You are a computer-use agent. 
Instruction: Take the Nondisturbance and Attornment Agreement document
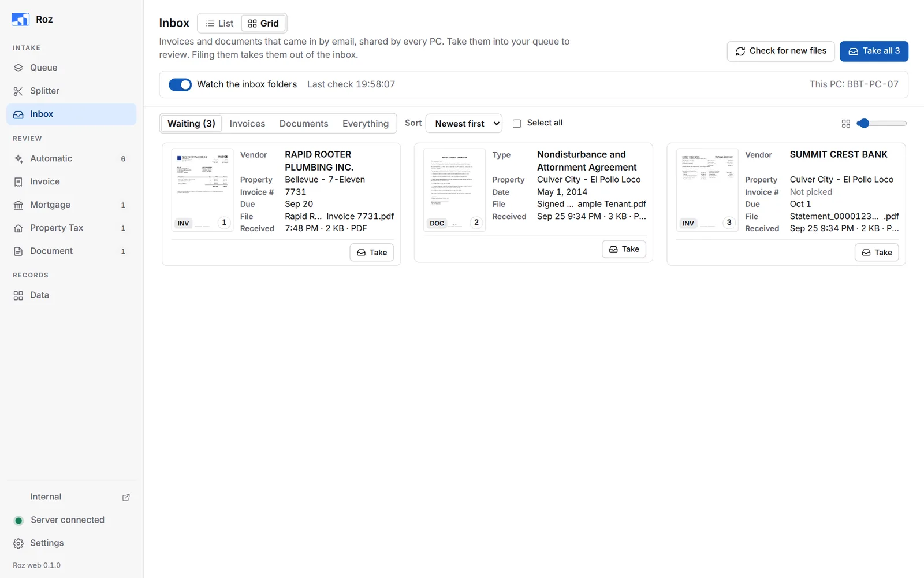point(624,249)
